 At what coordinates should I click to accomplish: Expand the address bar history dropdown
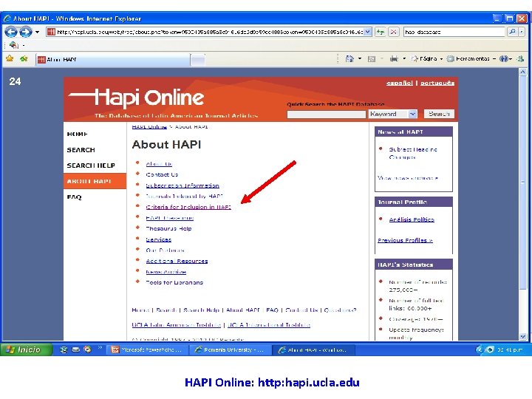[x=368, y=32]
